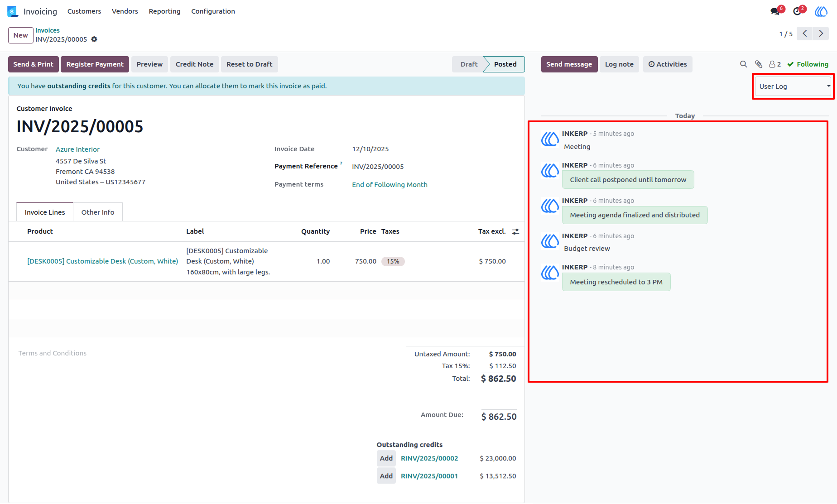Image resolution: width=837 pixels, height=504 pixels.
Task: Go to the next record arrow
Action: (821, 34)
